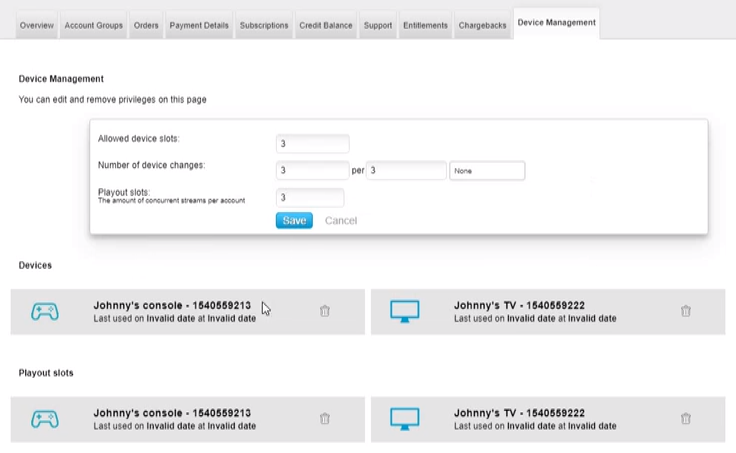The width and height of the screenshot is (736, 453).
Task: Remove Johnny's console from Playout slots
Action: click(x=324, y=419)
